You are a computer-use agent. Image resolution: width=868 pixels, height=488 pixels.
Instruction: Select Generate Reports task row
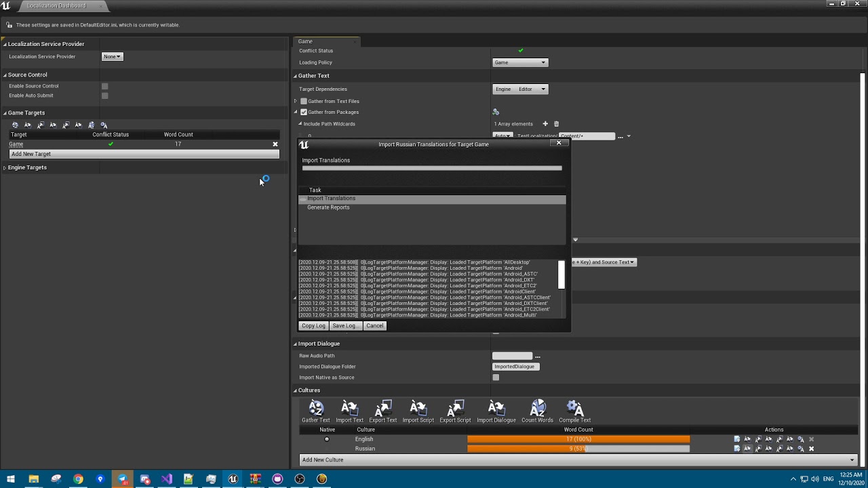coord(432,207)
